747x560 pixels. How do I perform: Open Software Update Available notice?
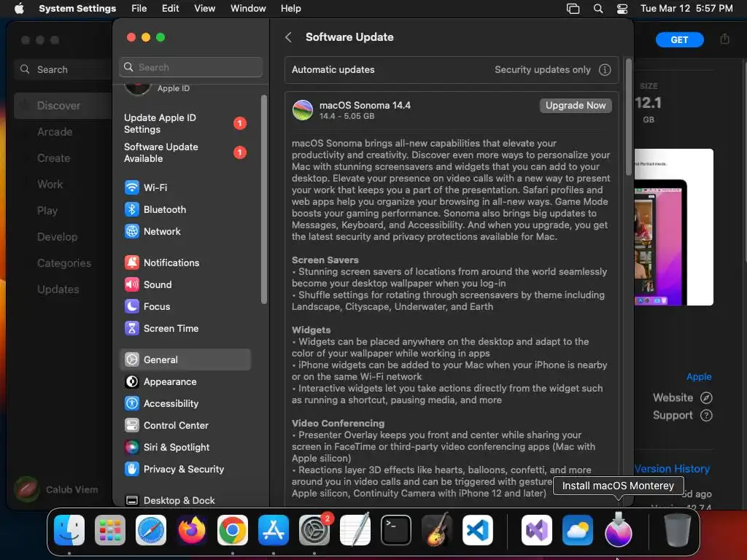(x=185, y=153)
